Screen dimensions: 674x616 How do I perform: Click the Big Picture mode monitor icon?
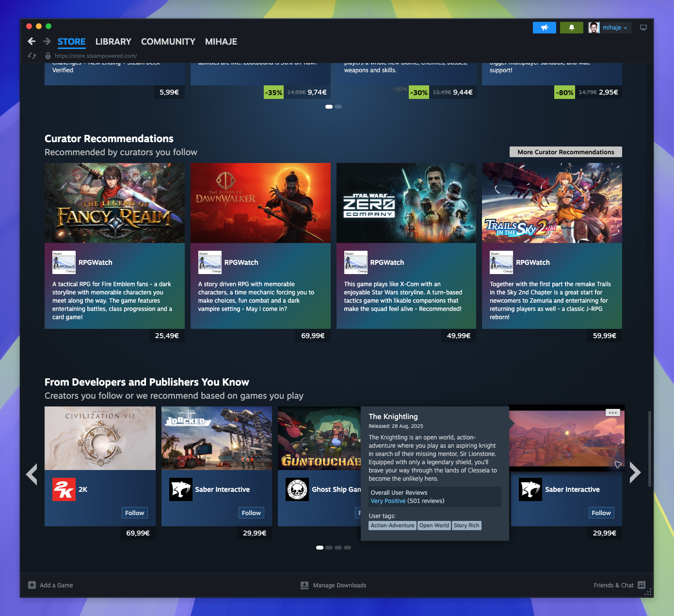click(643, 28)
